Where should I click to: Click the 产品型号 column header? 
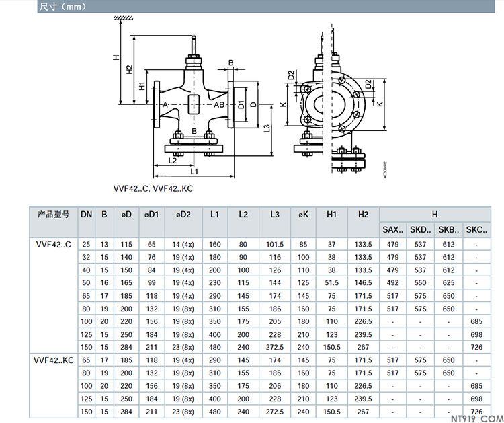53,215
